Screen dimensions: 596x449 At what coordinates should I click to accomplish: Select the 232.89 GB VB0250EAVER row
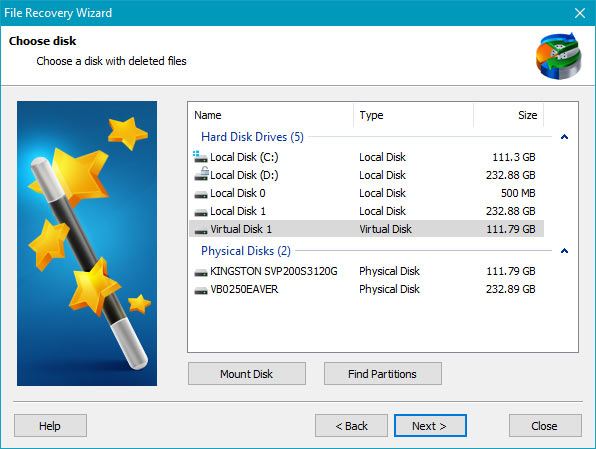[x=366, y=289]
